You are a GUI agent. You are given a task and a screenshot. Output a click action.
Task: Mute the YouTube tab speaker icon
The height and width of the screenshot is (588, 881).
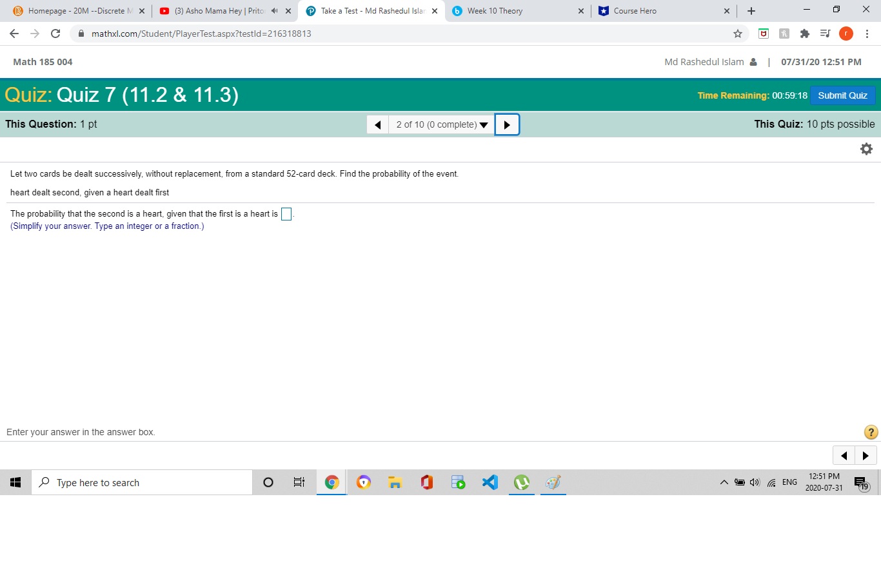click(274, 11)
